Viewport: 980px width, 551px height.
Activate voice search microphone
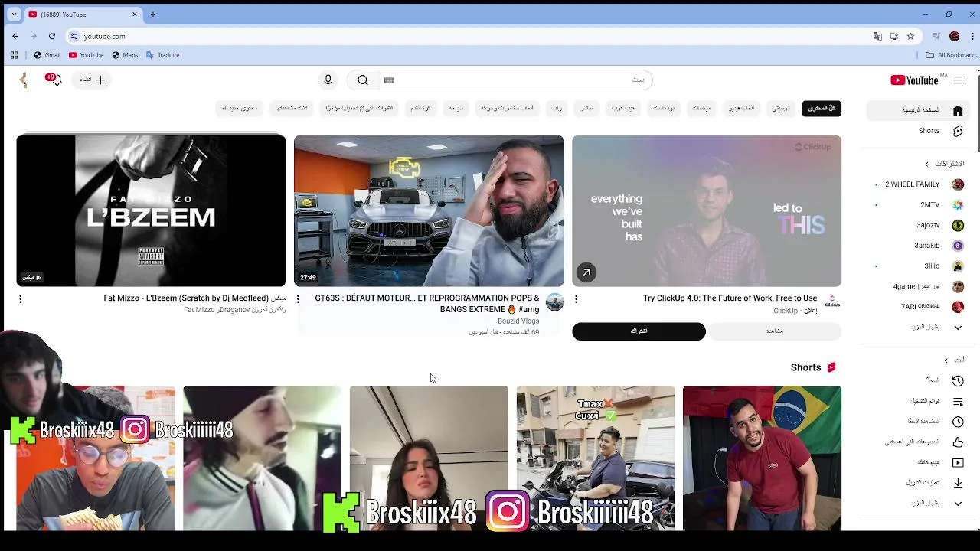[x=328, y=80]
